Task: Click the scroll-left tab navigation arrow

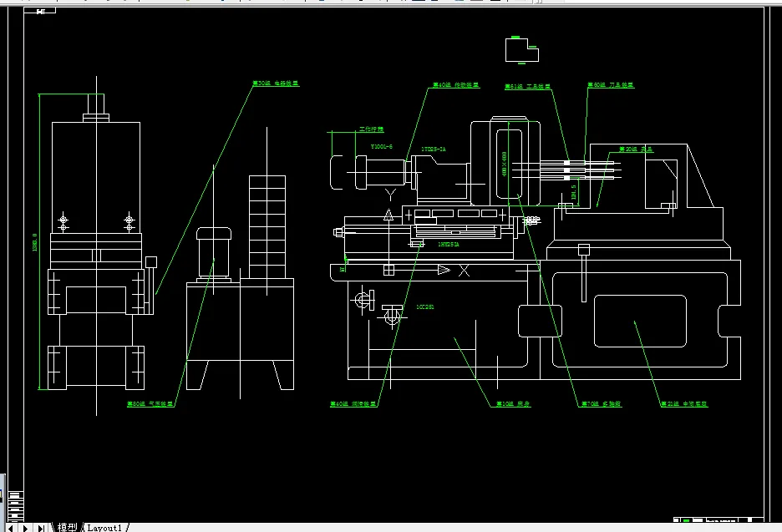Action: [11, 528]
